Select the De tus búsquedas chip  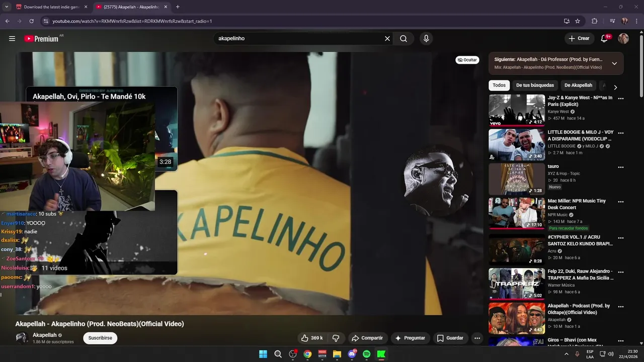535,85
